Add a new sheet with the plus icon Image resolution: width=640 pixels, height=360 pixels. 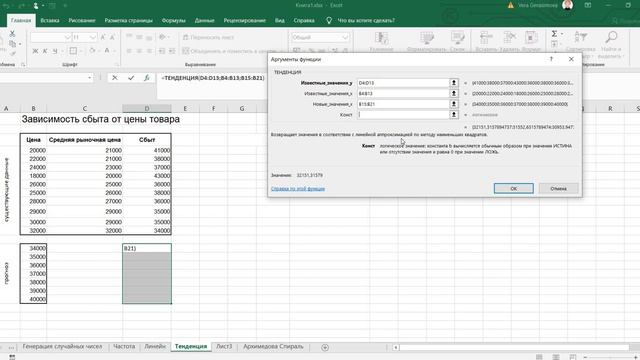tap(325, 347)
